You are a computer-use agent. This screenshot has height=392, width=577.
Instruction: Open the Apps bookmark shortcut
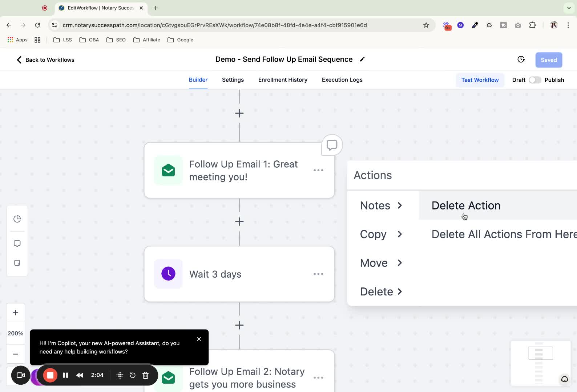click(x=17, y=40)
